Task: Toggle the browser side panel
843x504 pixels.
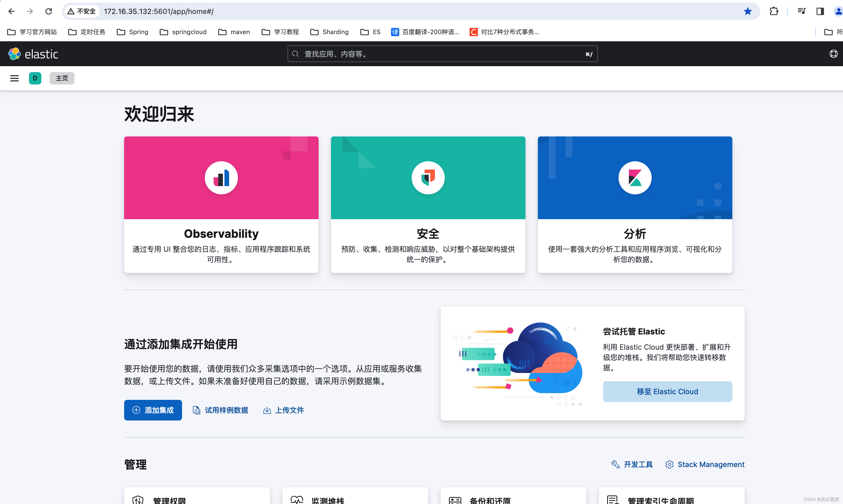Action: click(x=820, y=11)
